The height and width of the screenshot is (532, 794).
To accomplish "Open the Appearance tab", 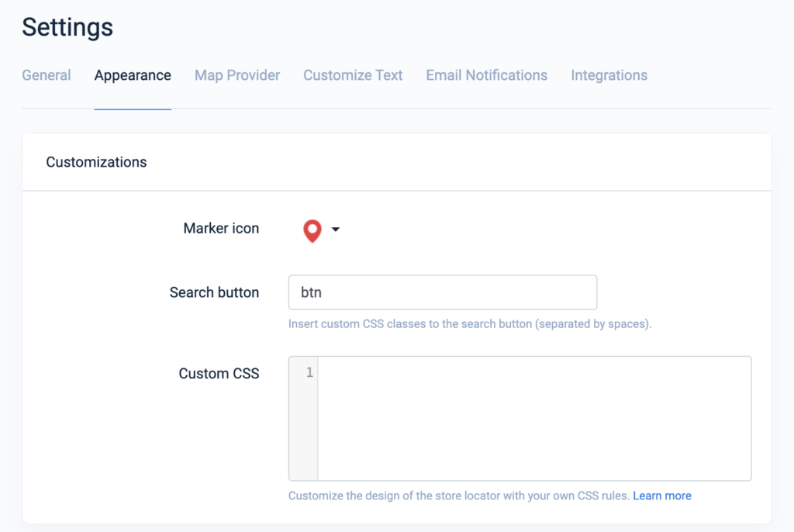I will [x=132, y=75].
